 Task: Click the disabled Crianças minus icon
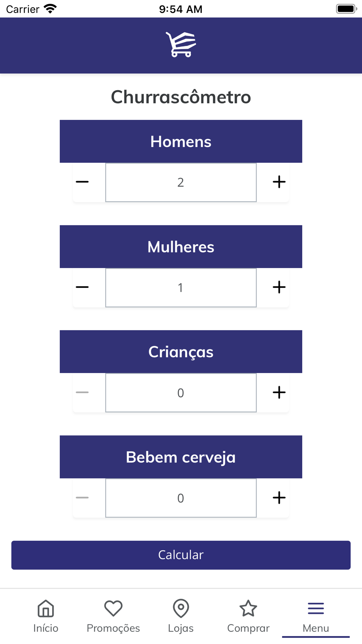(x=82, y=392)
